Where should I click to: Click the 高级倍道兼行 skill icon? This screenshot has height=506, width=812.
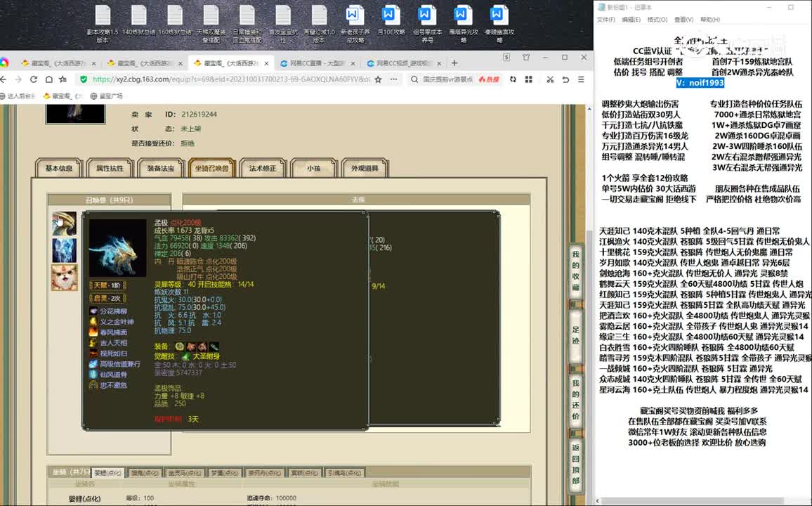tap(93, 364)
